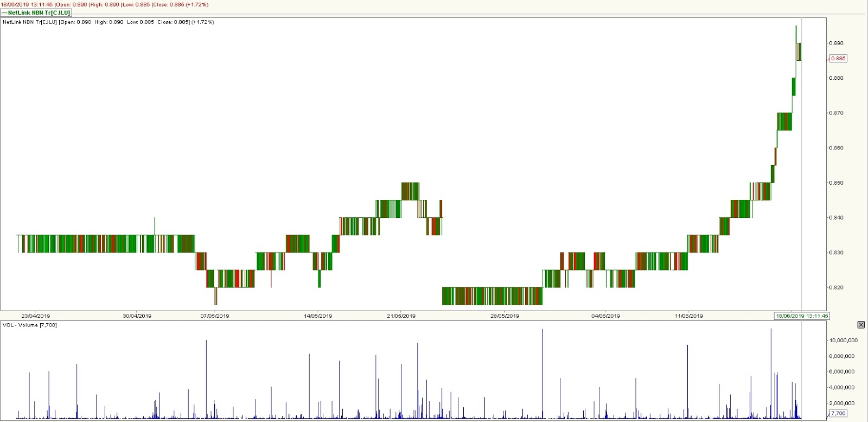Click the 0.840 price axis label

click(836, 218)
